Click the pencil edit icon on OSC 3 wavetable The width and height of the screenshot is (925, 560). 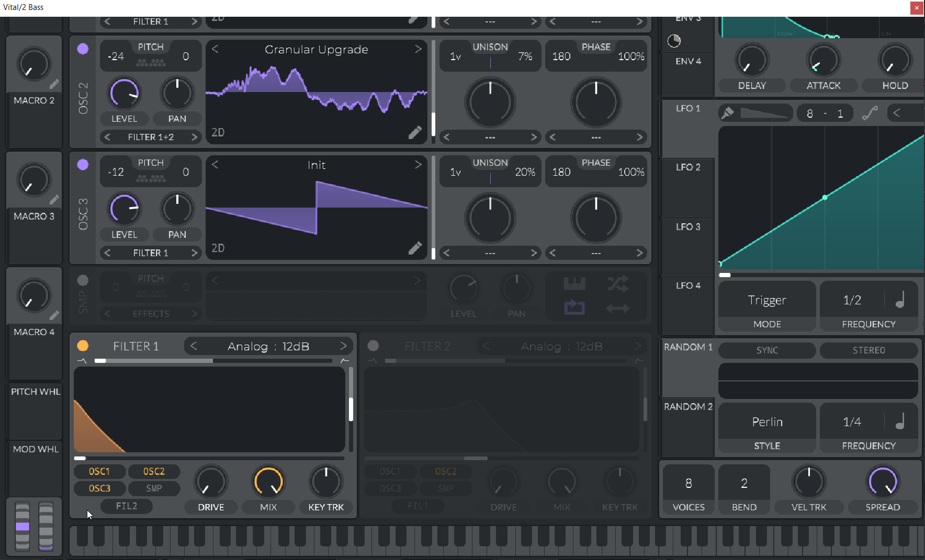415,248
